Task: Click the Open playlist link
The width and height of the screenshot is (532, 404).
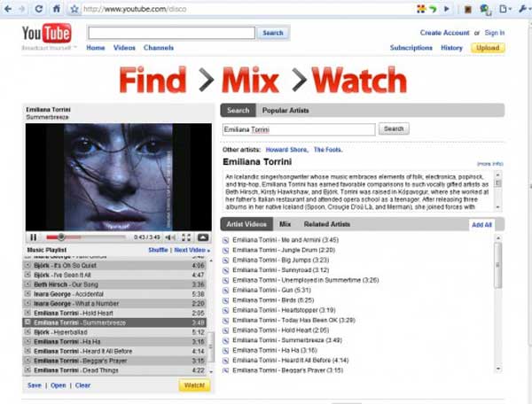Action: (59, 385)
